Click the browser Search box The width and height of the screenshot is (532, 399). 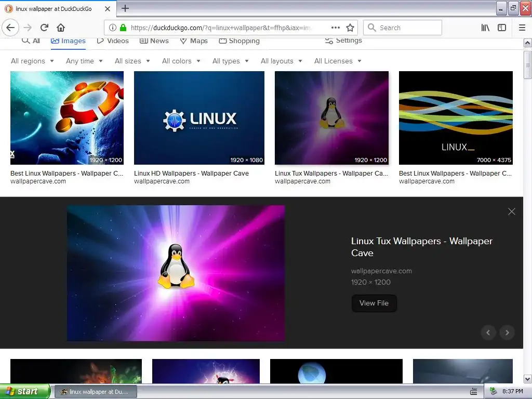tap(403, 28)
